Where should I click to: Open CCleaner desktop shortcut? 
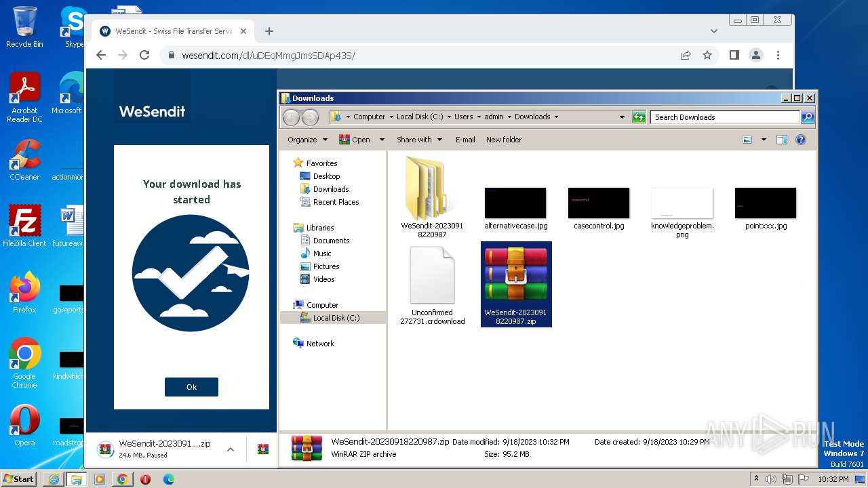24,160
